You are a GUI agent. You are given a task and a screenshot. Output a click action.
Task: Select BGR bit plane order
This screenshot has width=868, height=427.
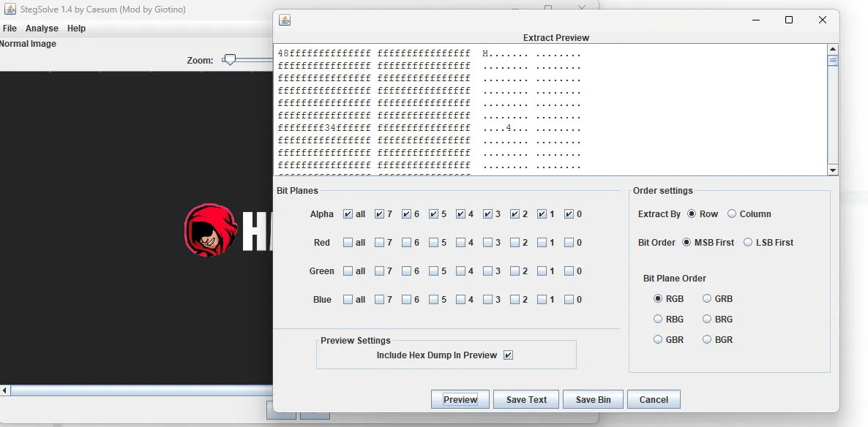coord(707,340)
